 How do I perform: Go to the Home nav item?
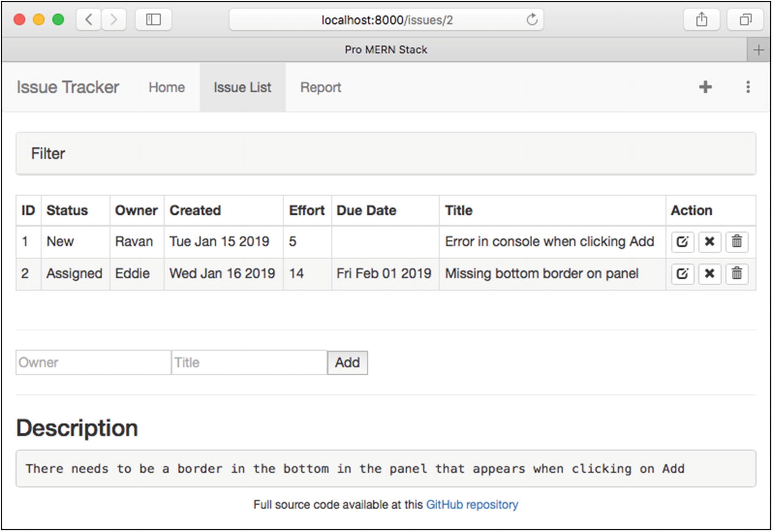coord(167,87)
